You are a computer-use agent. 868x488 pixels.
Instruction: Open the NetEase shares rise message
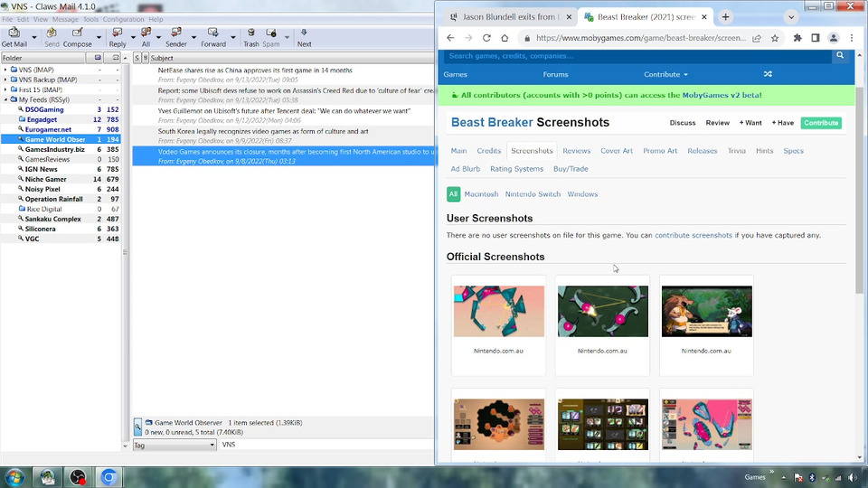[x=283, y=75]
